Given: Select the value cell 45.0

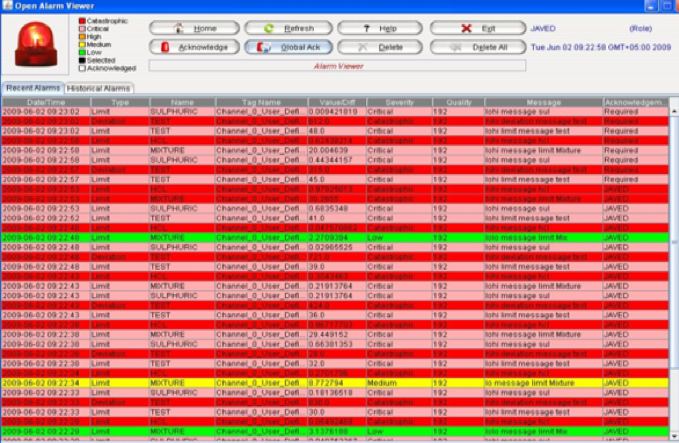Looking at the screenshot, I should (337, 179).
